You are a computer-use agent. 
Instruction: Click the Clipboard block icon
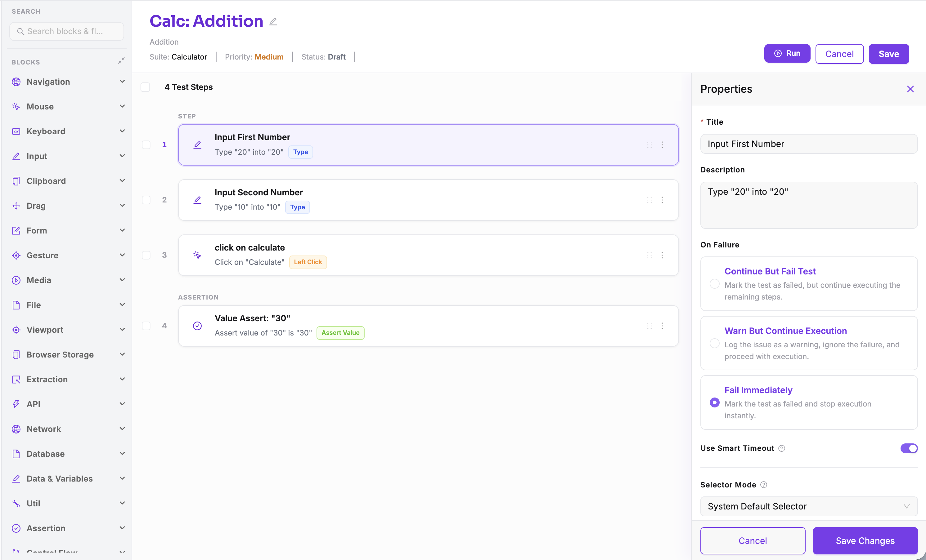[x=16, y=181]
